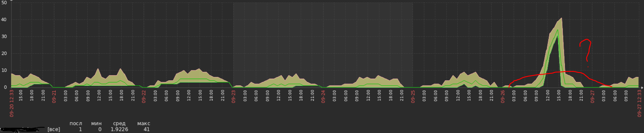Click the '[все]' label in the legend

pos(54,129)
